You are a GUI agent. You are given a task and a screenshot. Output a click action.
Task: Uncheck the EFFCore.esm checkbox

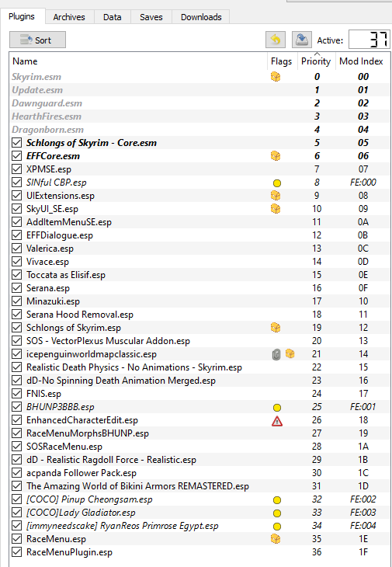coord(16,156)
